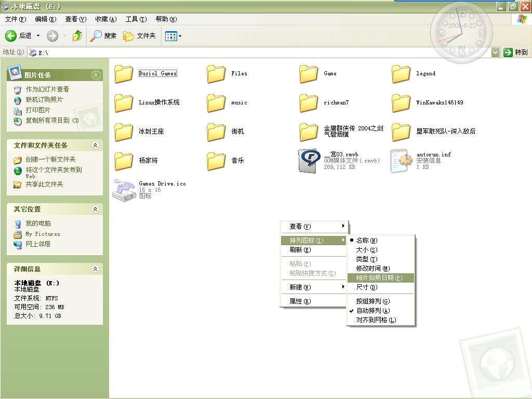The width and height of the screenshot is (532, 399).
Task: Open the 文件 menu
Action: 16,19
